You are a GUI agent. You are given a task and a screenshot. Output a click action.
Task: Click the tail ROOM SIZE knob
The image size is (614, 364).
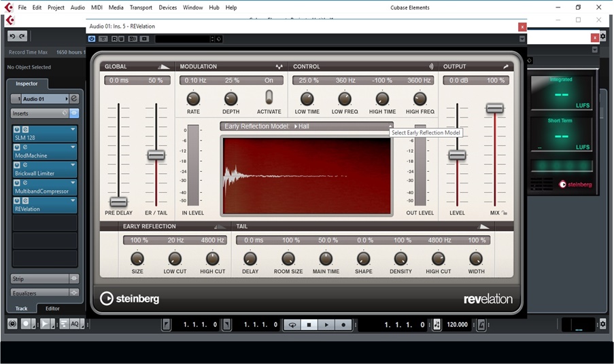288,259
